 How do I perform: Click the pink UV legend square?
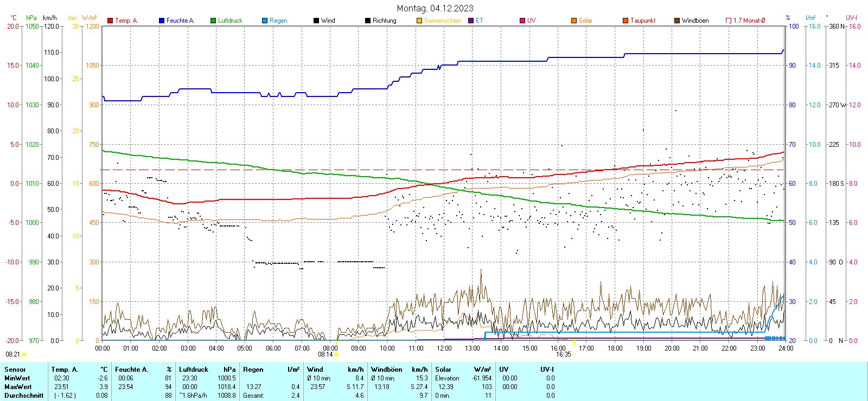point(522,21)
